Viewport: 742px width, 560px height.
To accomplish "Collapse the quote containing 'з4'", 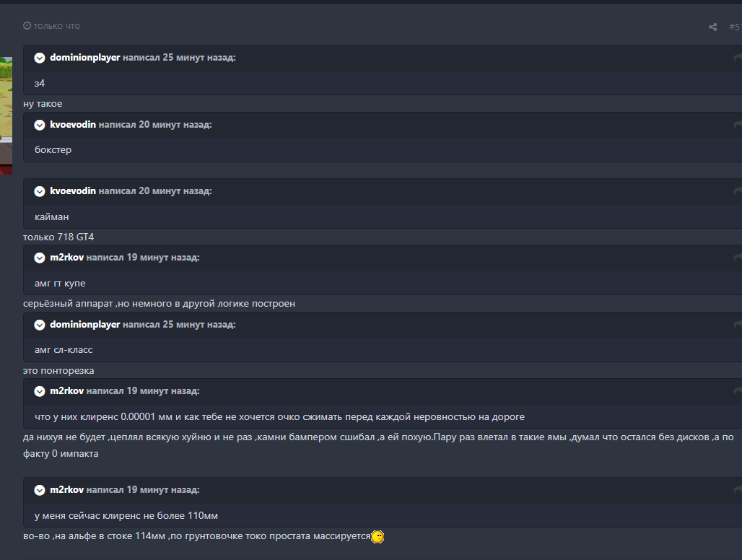I will (x=40, y=58).
